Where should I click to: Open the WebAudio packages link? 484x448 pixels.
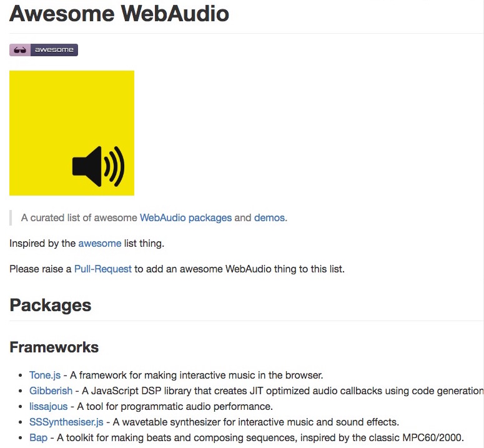coord(185,217)
